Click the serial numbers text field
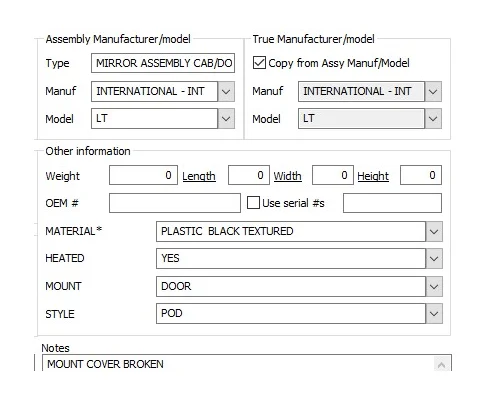Screen dimensions: 500x400 click(392, 203)
